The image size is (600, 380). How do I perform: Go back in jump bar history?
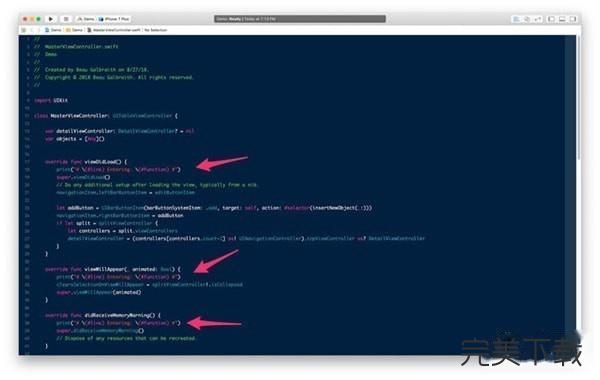coord(32,30)
